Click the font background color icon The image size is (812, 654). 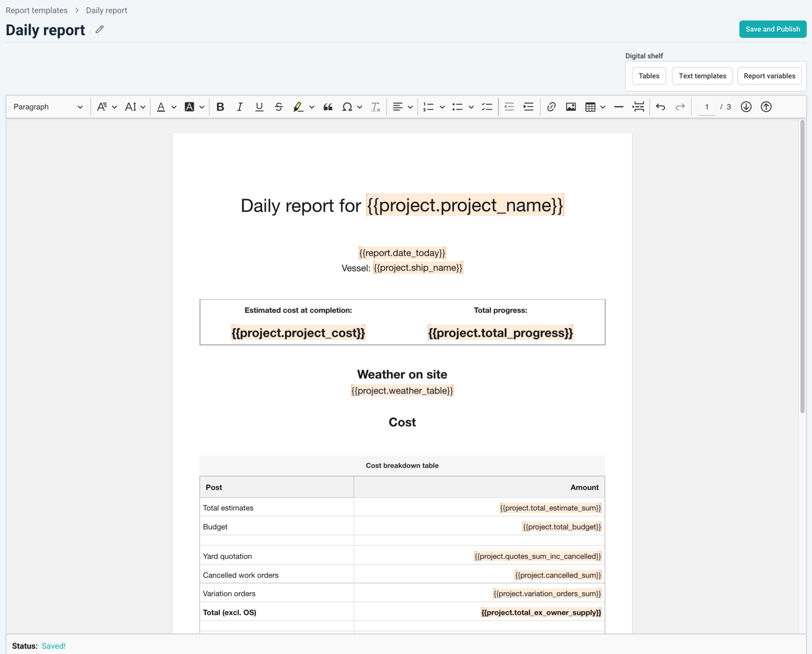coord(189,107)
